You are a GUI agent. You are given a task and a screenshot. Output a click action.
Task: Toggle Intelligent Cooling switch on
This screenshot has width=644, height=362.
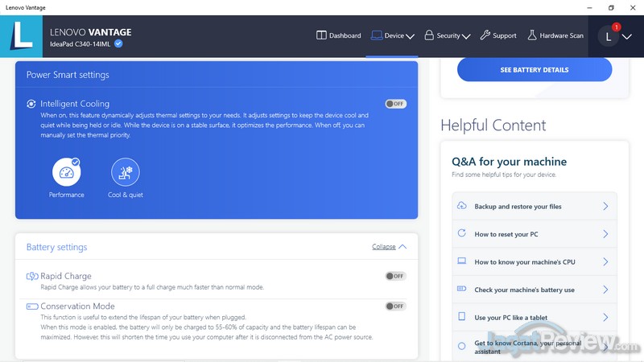(x=395, y=104)
